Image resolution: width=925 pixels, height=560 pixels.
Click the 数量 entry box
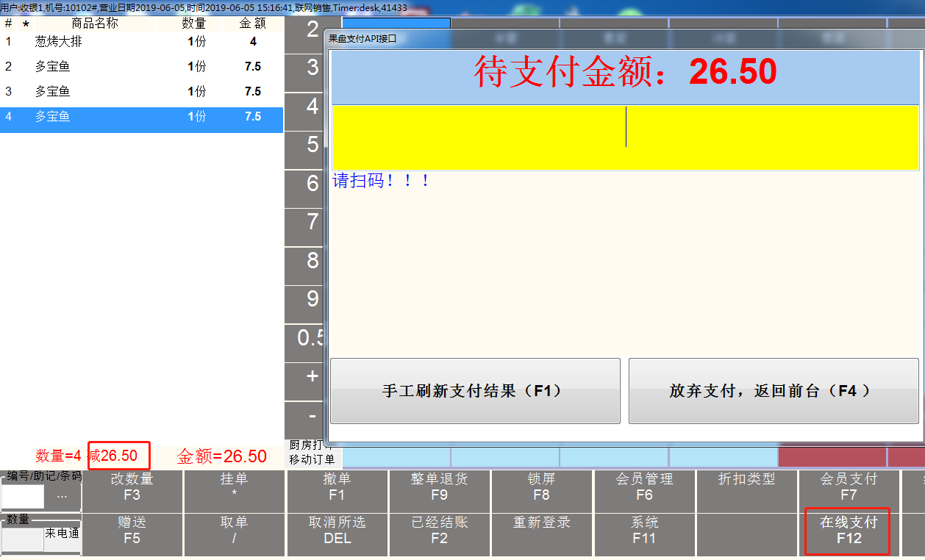coord(23,539)
